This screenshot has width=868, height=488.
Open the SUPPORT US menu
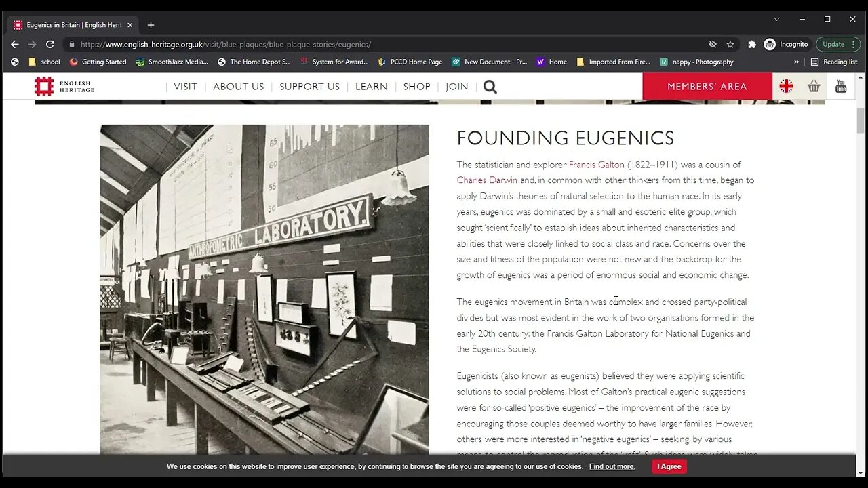tap(309, 87)
